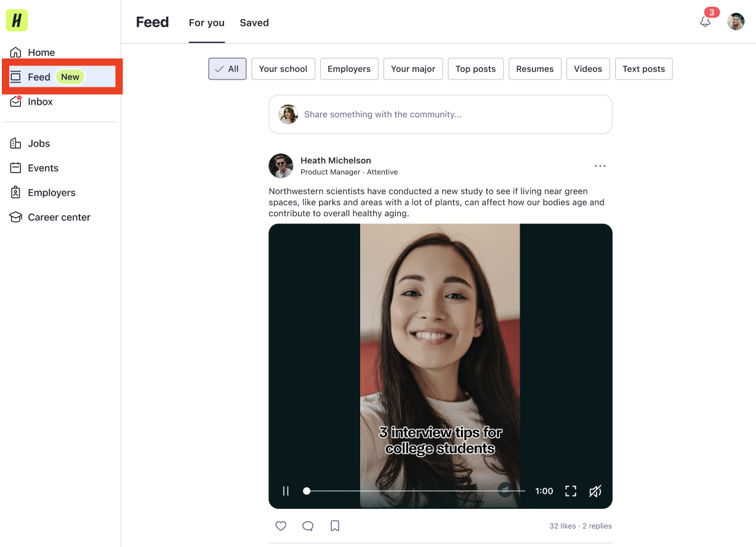
Task: Open comments with the speech bubble icon
Action: (308, 526)
